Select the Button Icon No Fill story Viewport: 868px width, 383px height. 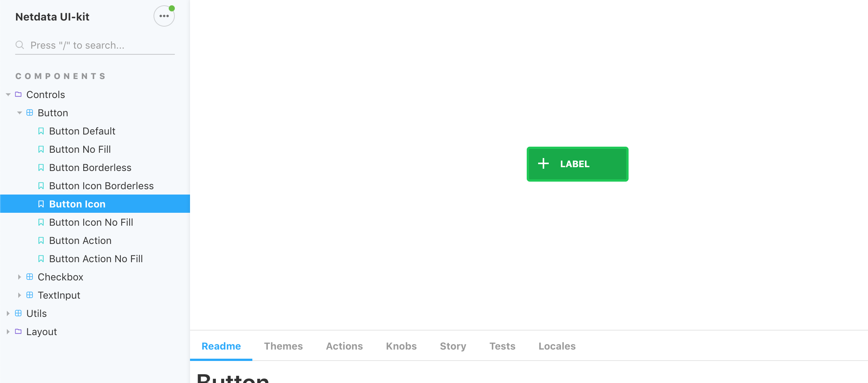click(x=91, y=222)
